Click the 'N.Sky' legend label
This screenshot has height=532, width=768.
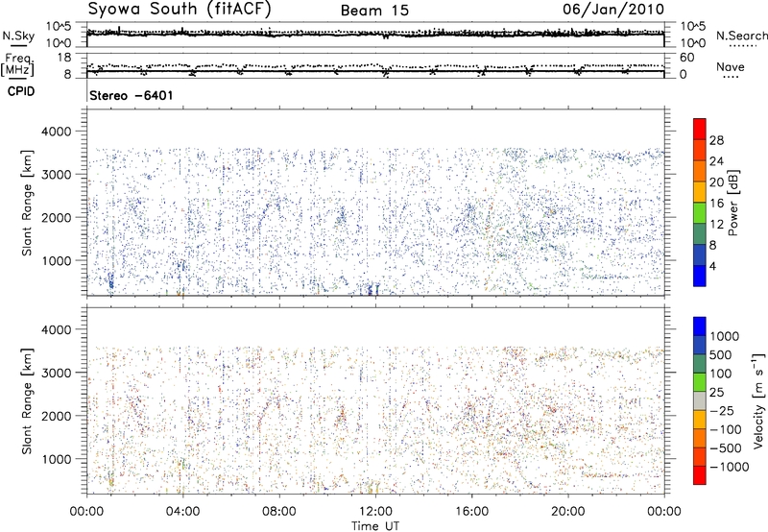point(18,36)
